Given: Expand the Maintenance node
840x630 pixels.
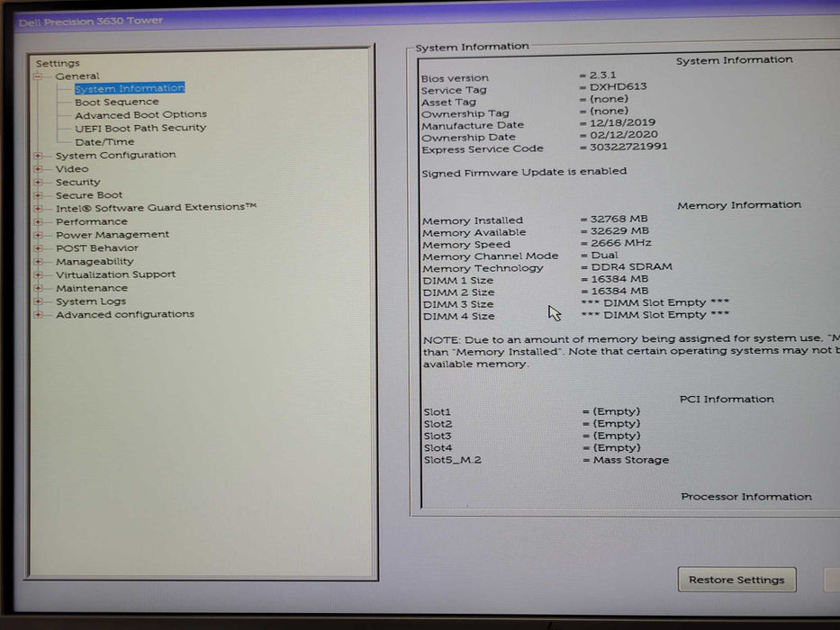Looking at the screenshot, I should [x=38, y=288].
